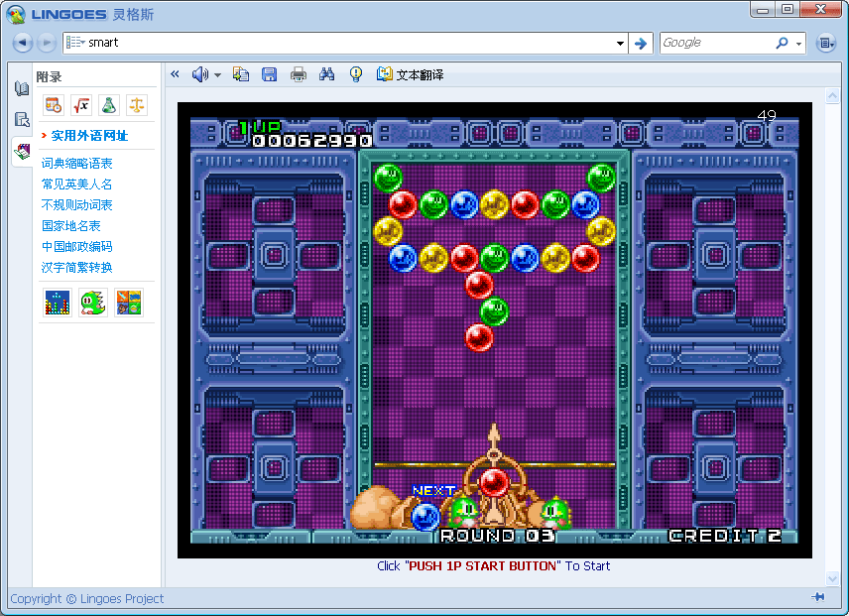Click the Lingoes parrot logo icon
Viewport: 849px width, 616px height.
pyautogui.click(x=16, y=14)
